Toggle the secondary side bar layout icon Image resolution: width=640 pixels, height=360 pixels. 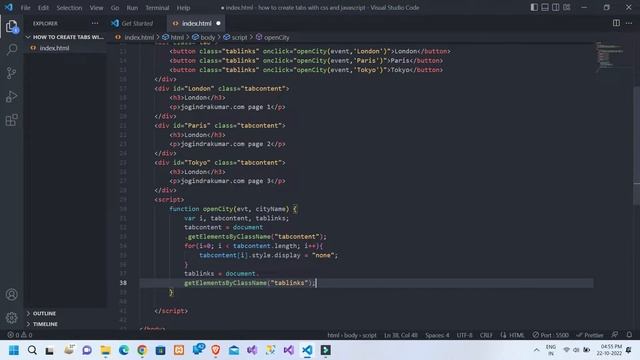[556, 7]
